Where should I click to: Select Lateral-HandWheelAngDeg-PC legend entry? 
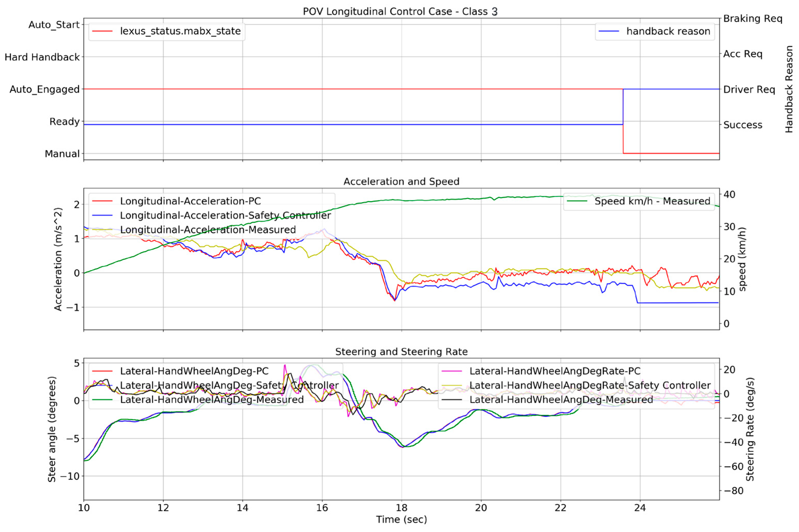click(194, 371)
